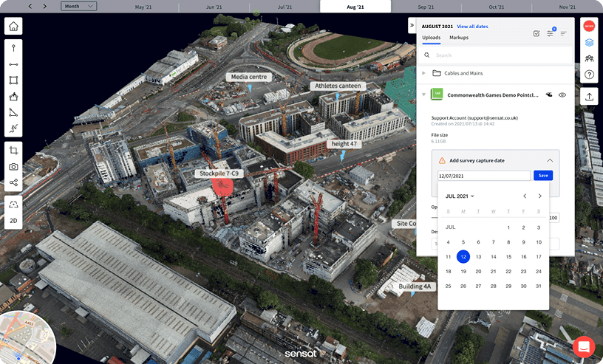Go to the home view
Image resolution: width=603 pixels, height=364 pixels.
[x=13, y=27]
